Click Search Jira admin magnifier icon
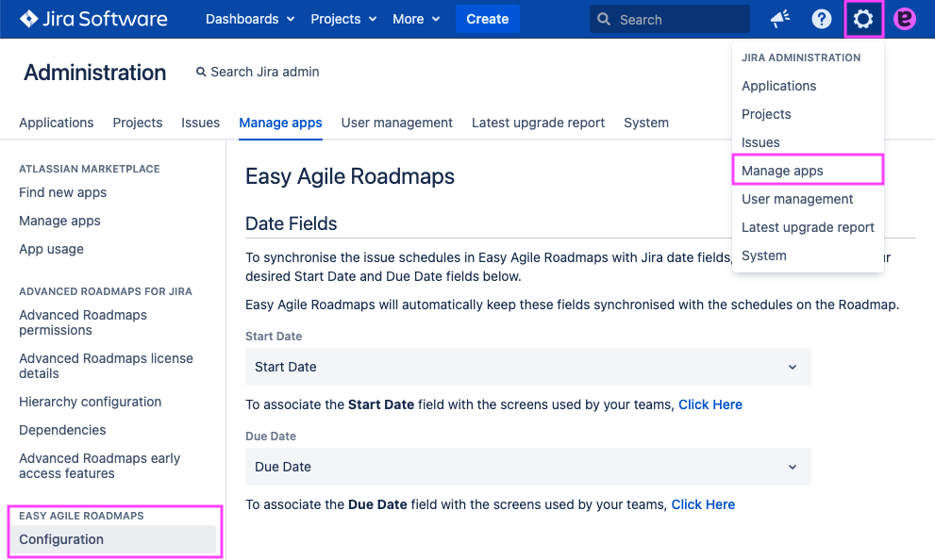This screenshot has width=935, height=560. coord(201,72)
